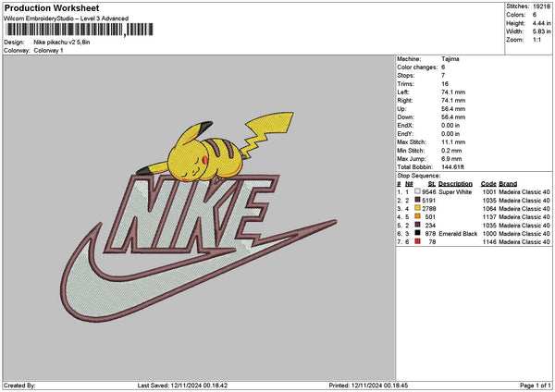
Task: Click the "St." column header
Action: [432, 184]
